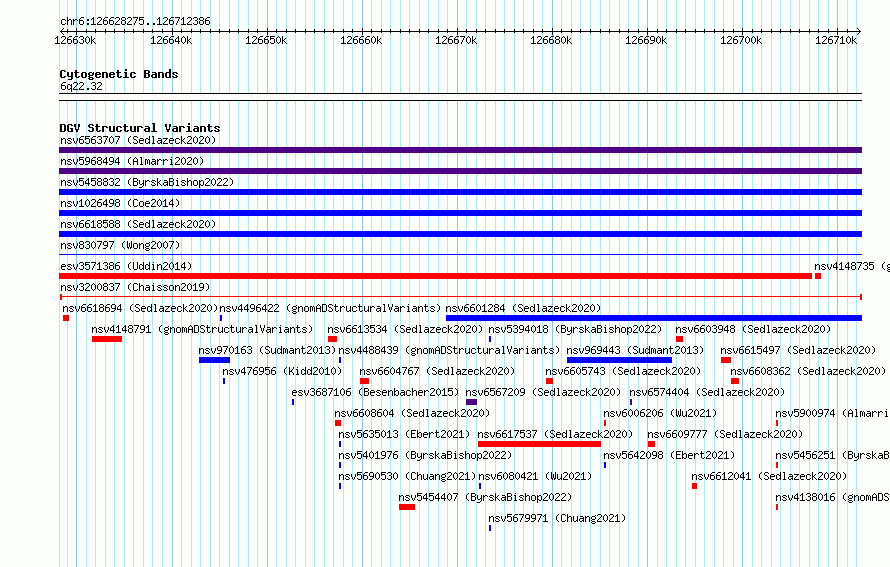Click nsv6617537 (Sedlazeck2020) label
Image resolution: width=890 pixels, height=567 pixels.
click(x=555, y=434)
